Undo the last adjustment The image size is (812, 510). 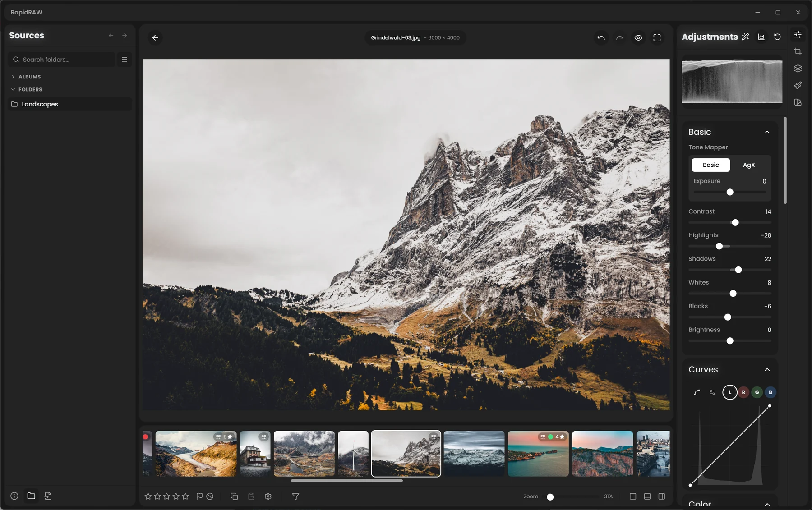point(601,38)
